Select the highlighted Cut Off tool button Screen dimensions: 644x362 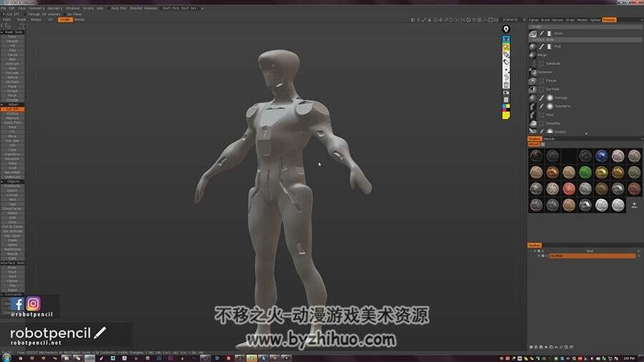(x=12, y=109)
